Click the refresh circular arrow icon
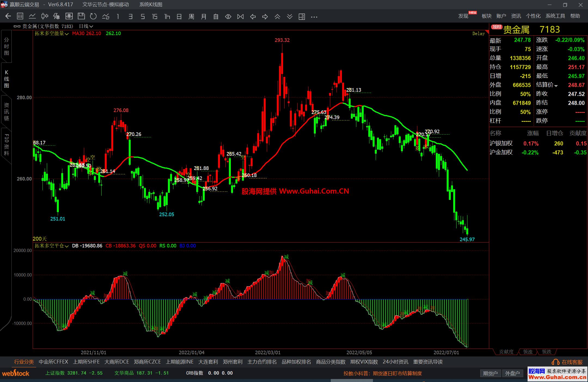588x382 pixels. click(93, 17)
